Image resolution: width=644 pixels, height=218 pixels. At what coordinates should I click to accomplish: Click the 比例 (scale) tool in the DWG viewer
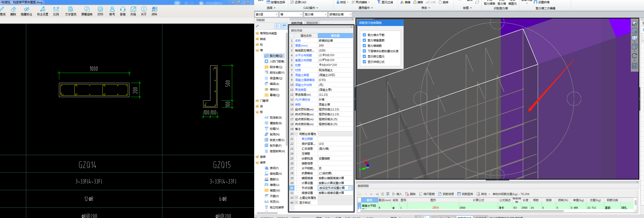[x=56, y=11]
